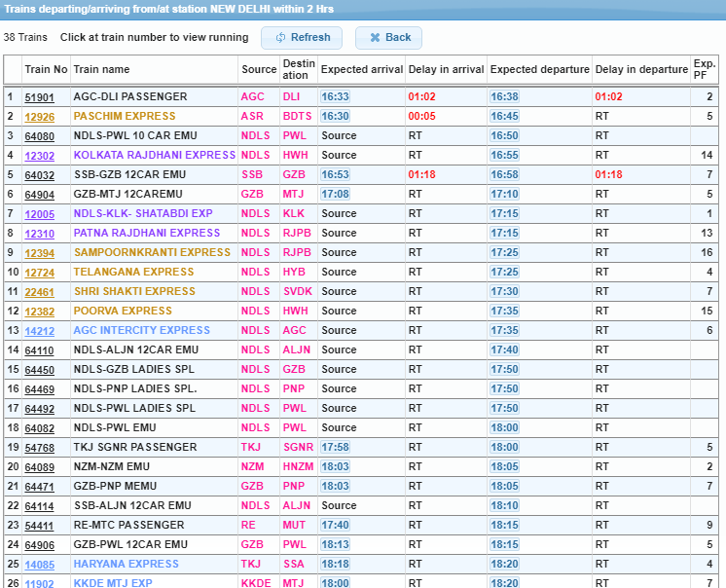
Task: Click the refresh arrows icon
Action: tap(280, 38)
